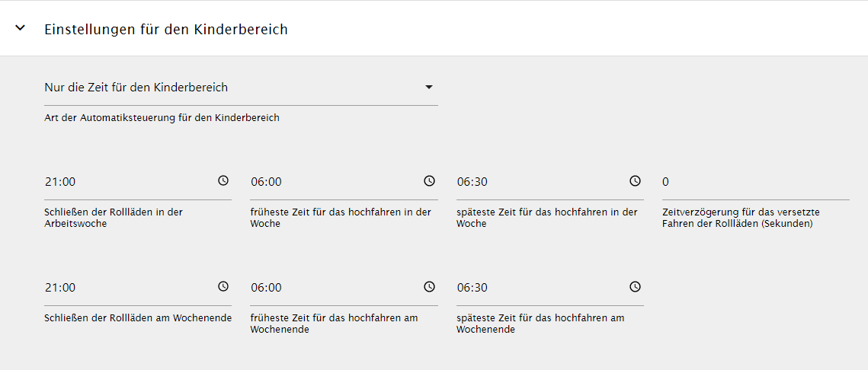Open the Automatiksteuerung dropdown arrow
This screenshot has height=370, width=868.
(x=428, y=88)
